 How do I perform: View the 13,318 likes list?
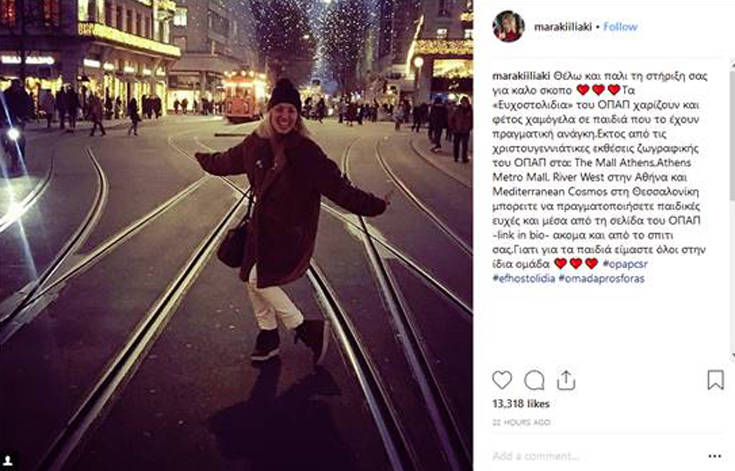click(x=521, y=404)
